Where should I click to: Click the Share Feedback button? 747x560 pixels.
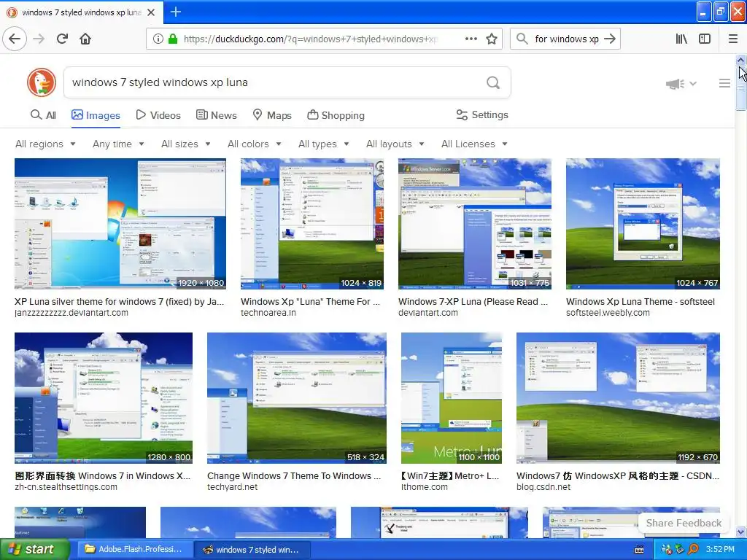(684, 523)
